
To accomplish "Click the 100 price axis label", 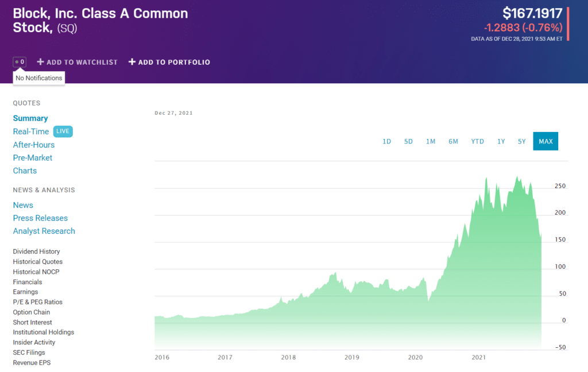I will point(560,266).
